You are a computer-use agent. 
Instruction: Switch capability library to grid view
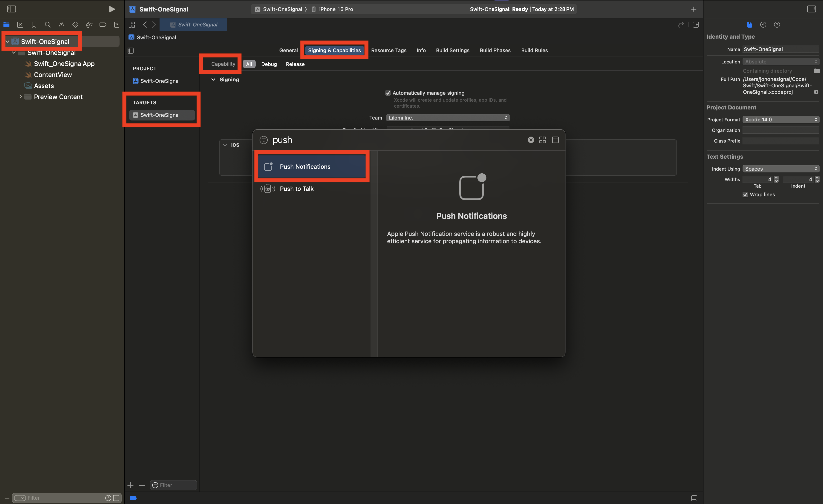[x=543, y=140]
